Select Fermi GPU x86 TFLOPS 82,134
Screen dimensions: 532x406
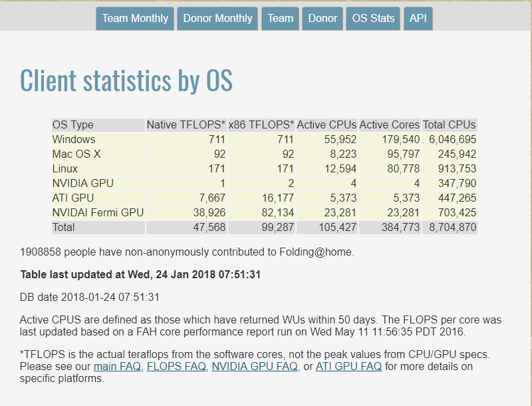point(278,212)
